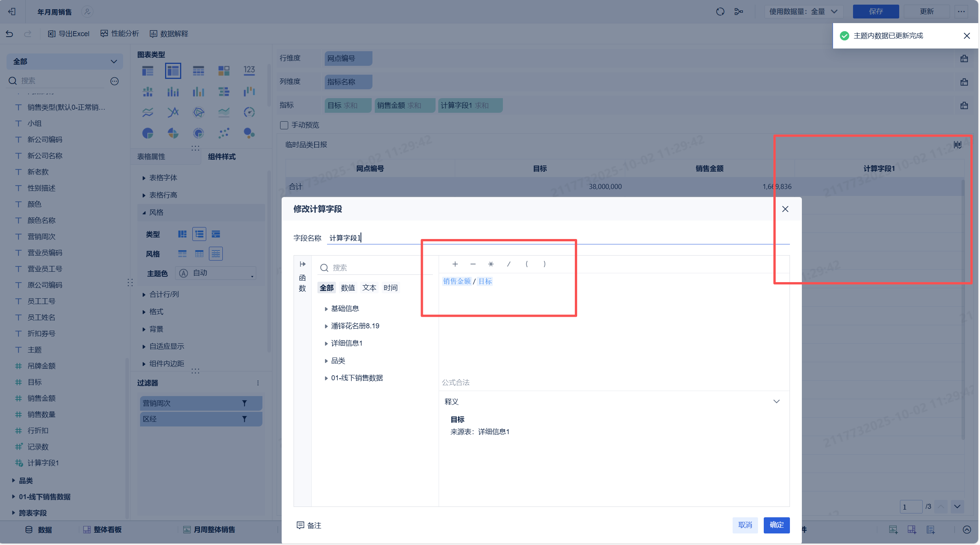This screenshot has height=545, width=980.
Task: Click the 确定 confirm button
Action: (x=776, y=525)
